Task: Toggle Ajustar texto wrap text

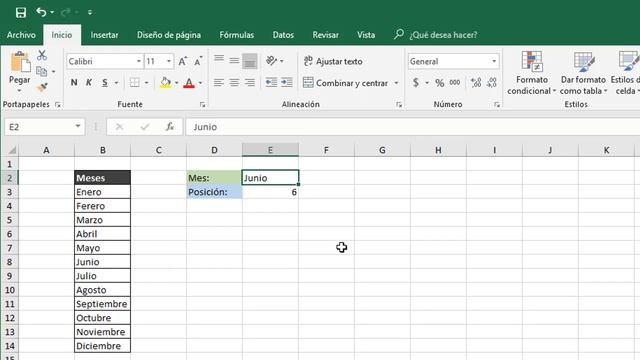Action: 333,61
